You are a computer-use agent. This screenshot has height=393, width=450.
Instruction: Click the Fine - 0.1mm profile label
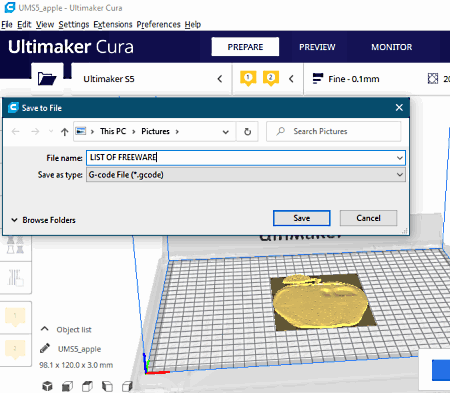coord(354,79)
